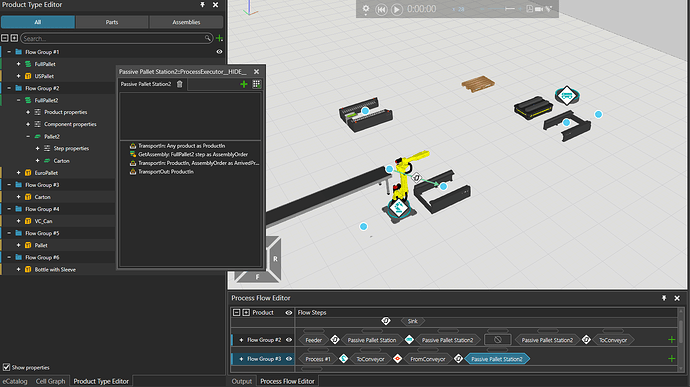Click the play simulation button
This screenshot has height=387, width=690.
(396, 9)
